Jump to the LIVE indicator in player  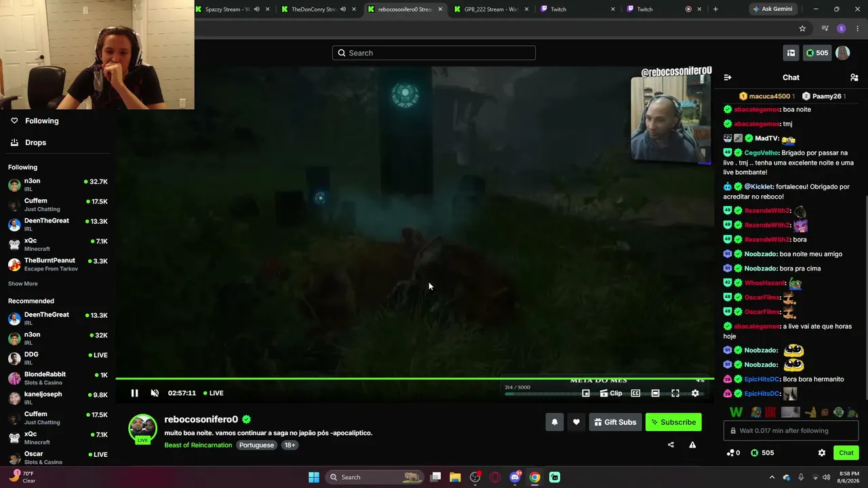point(213,393)
